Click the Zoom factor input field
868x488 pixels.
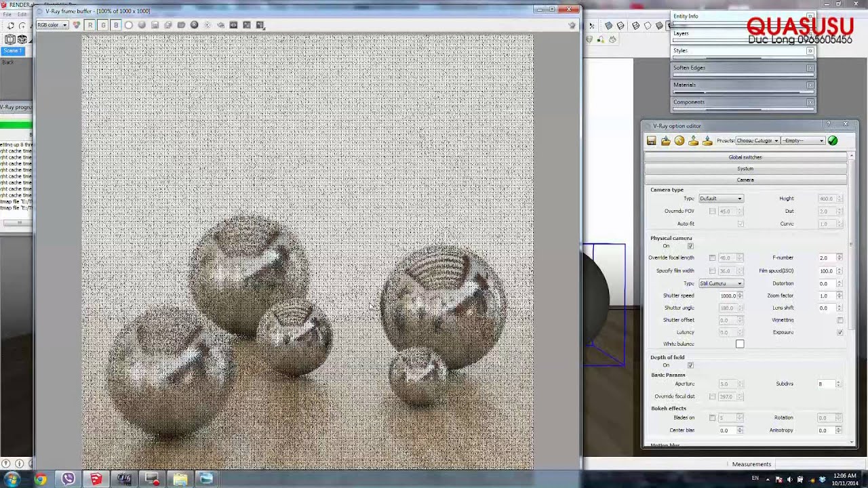pyautogui.click(x=827, y=296)
